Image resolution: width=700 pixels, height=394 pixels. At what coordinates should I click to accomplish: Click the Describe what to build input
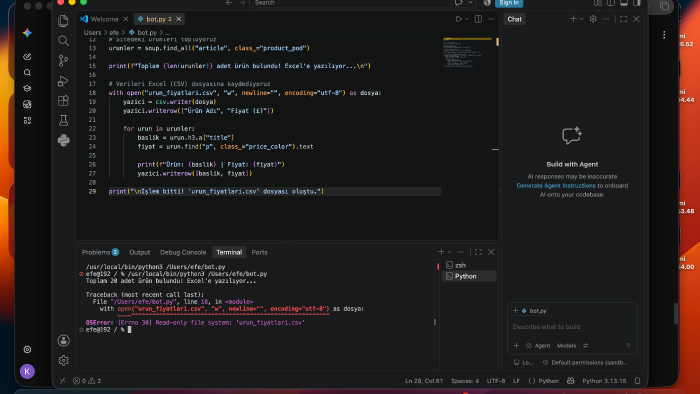point(572,327)
